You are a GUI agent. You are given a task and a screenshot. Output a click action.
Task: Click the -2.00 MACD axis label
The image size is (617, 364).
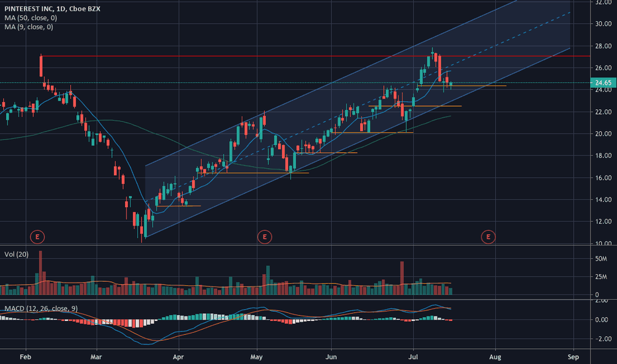pyautogui.click(x=602, y=339)
